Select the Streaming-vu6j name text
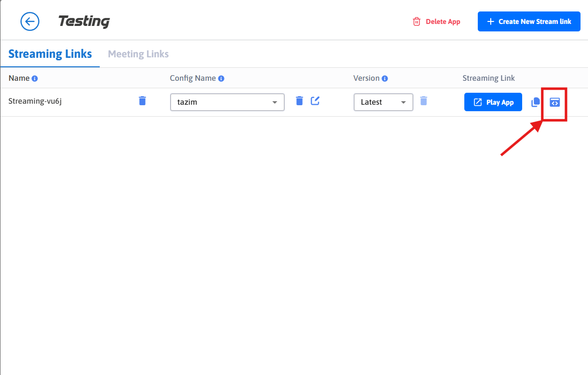588x375 pixels. [x=35, y=101]
